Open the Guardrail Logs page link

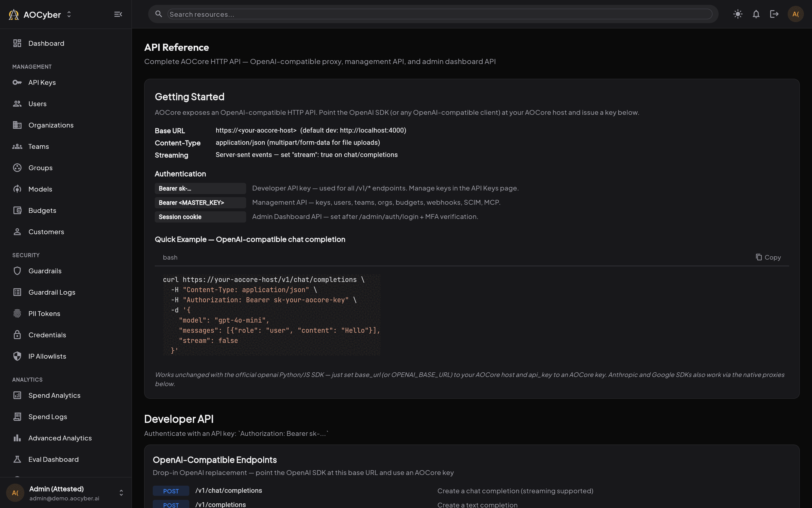[52, 292]
